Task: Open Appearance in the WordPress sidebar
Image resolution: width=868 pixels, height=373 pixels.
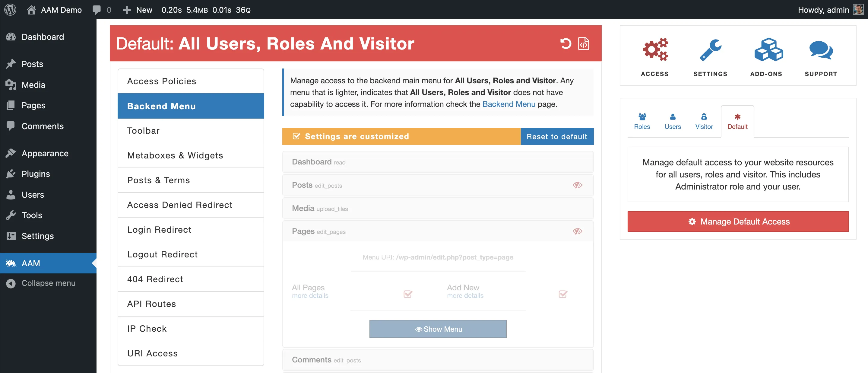Action: coord(48,153)
